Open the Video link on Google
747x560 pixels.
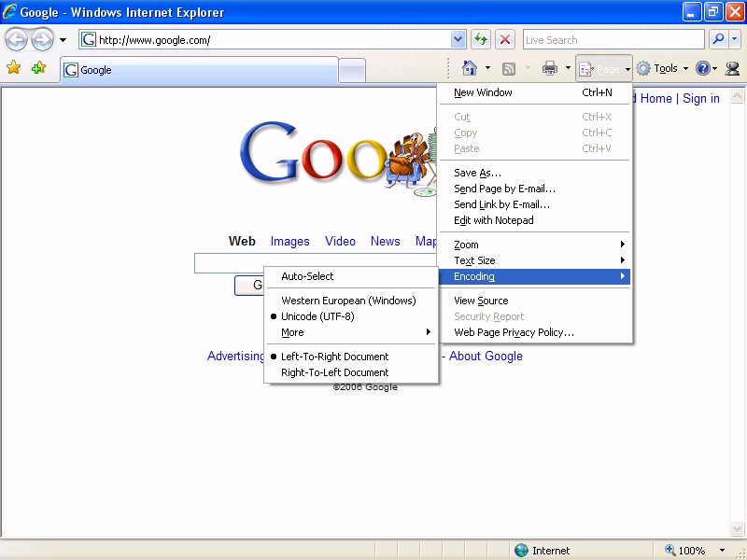tap(340, 242)
